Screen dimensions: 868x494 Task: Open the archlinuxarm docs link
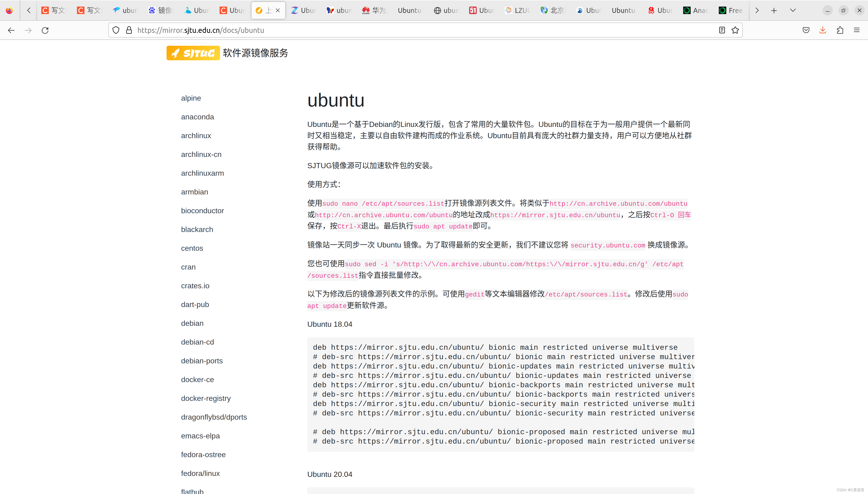(203, 173)
